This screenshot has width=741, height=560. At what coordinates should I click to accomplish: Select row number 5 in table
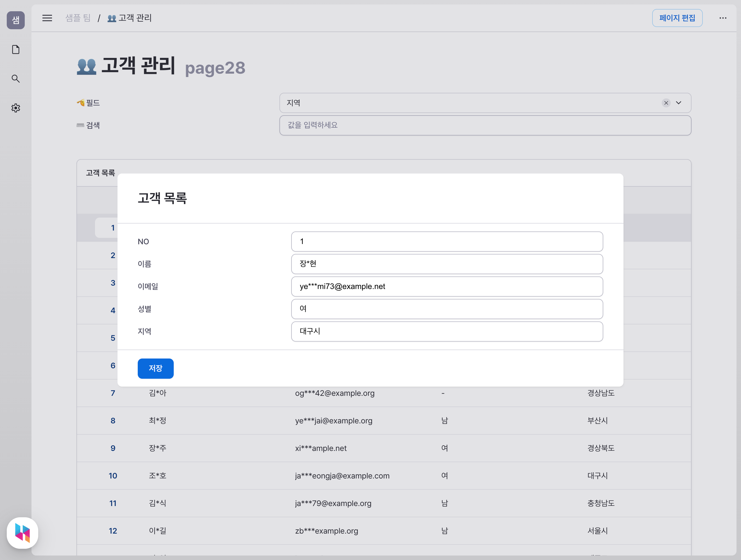(113, 338)
